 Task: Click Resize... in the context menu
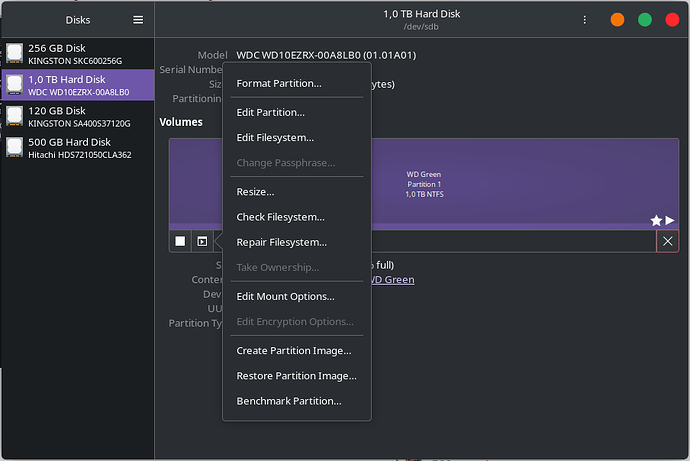tap(255, 191)
